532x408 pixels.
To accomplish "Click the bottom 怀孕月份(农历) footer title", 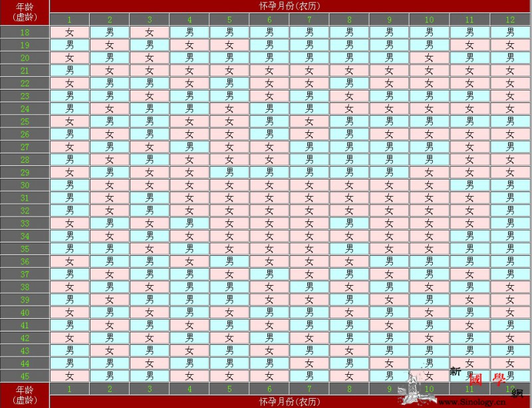I will tap(289, 402).
